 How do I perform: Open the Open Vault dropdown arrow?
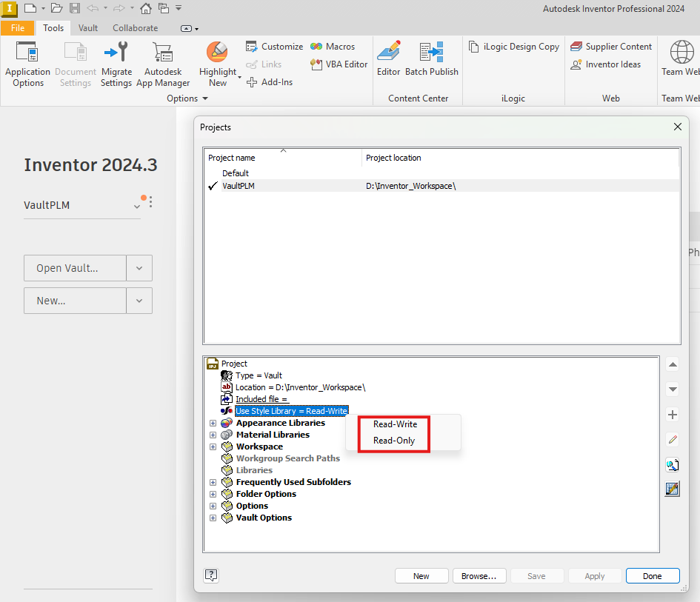point(139,268)
